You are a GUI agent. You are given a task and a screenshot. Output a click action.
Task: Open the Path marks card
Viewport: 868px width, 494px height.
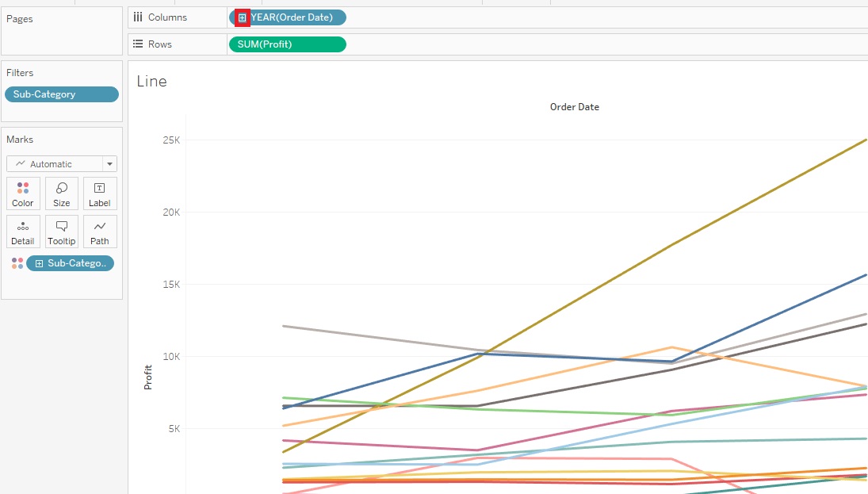pos(100,232)
